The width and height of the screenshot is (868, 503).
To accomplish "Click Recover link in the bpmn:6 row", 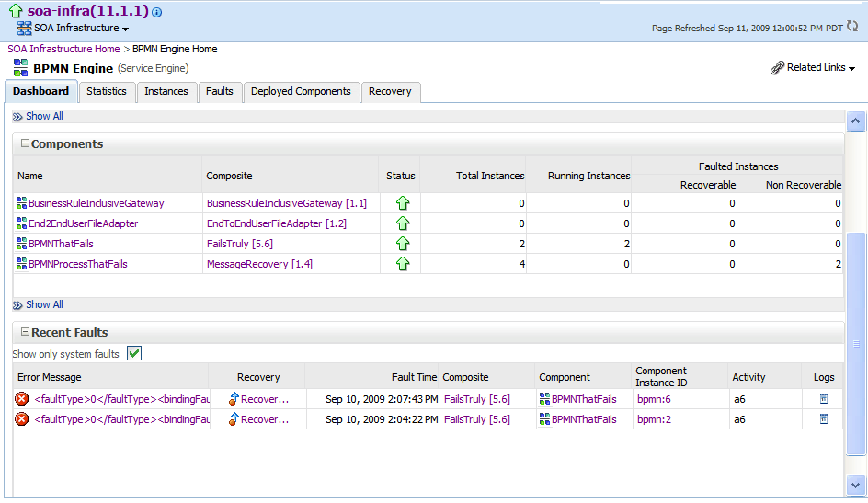I will coord(265,399).
